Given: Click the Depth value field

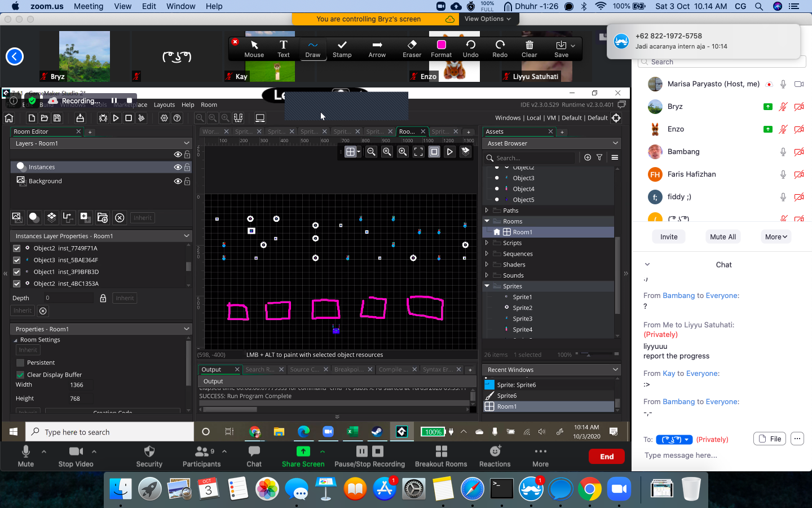Looking at the screenshot, I should pos(68,298).
